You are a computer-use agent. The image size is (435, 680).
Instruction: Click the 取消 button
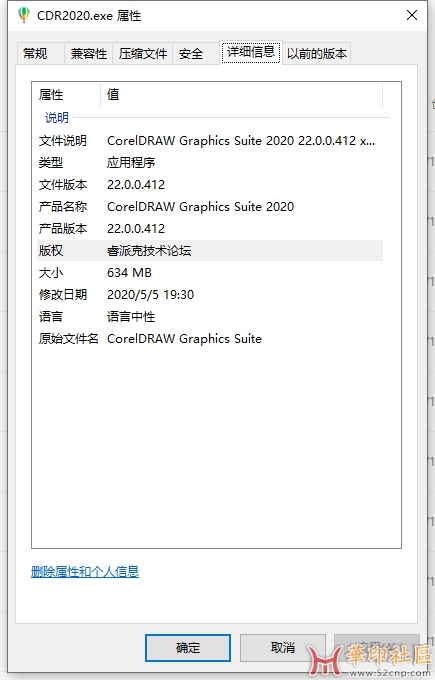tap(283, 647)
